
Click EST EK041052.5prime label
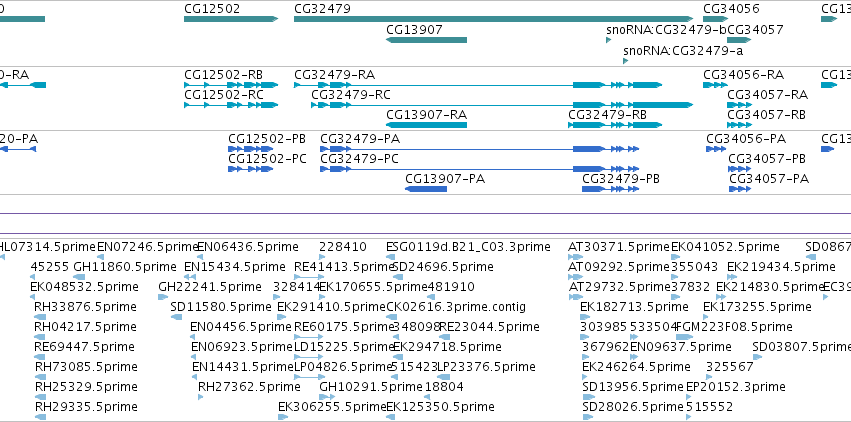click(726, 247)
